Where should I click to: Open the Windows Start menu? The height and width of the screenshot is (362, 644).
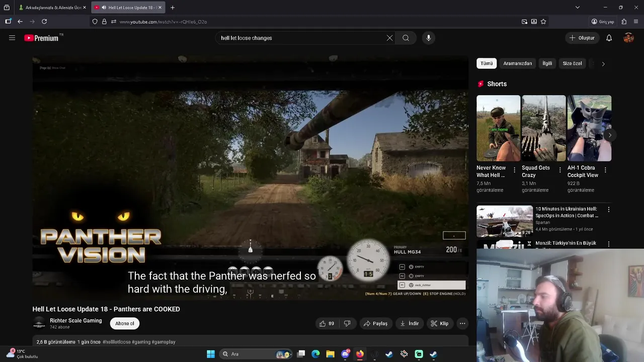pos(211,354)
